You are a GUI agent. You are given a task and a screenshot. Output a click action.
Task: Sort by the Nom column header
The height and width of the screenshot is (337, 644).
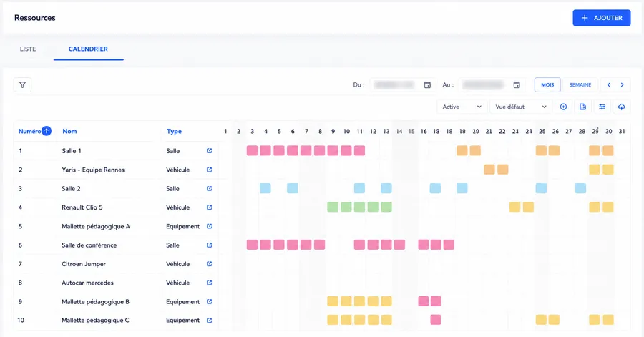coord(69,132)
